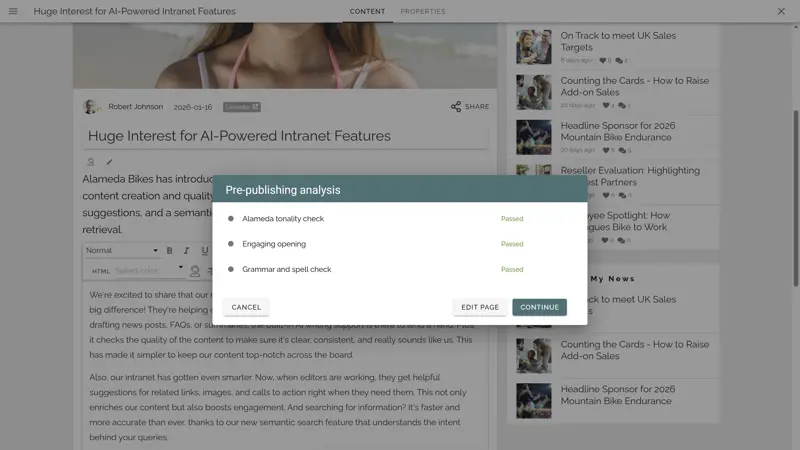Image resolution: width=800 pixels, height=450 pixels.
Task: Open Counting the Cards in My News
Action: [x=634, y=350]
